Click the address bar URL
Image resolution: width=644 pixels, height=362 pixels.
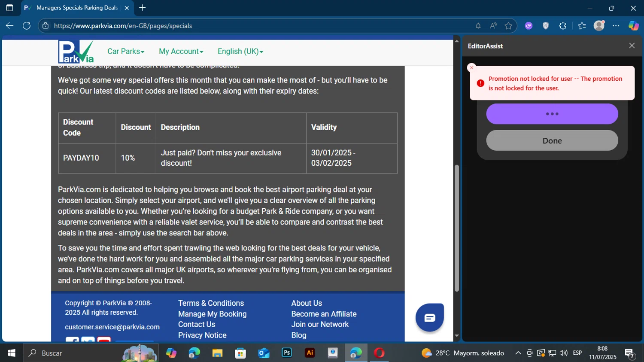click(123, 26)
